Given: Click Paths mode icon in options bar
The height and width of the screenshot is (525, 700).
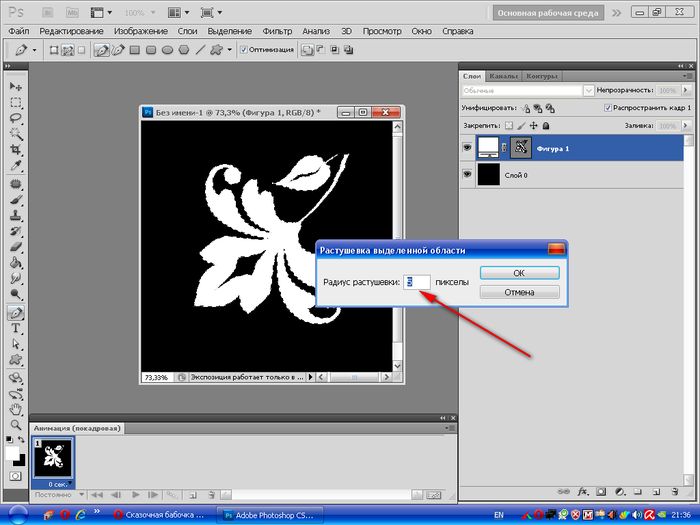Looking at the screenshot, I should (x=67, y=50).
